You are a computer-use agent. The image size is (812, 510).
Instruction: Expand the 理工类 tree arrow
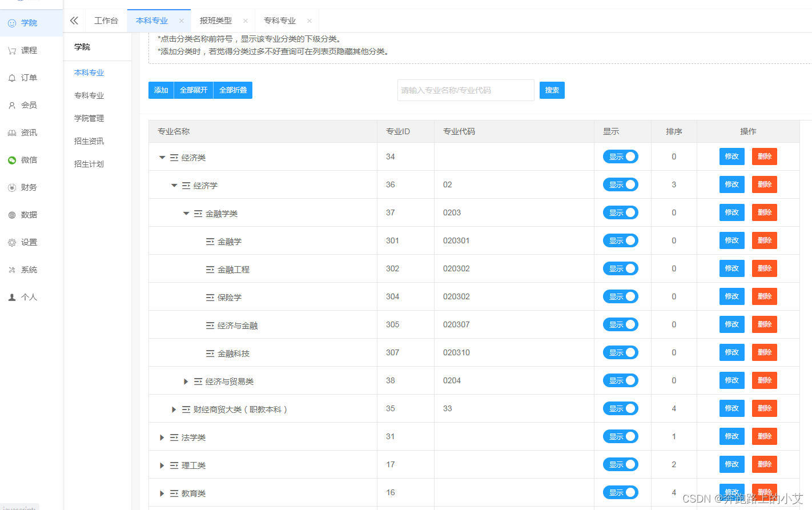pyautogui.click(x=162, y=465)
